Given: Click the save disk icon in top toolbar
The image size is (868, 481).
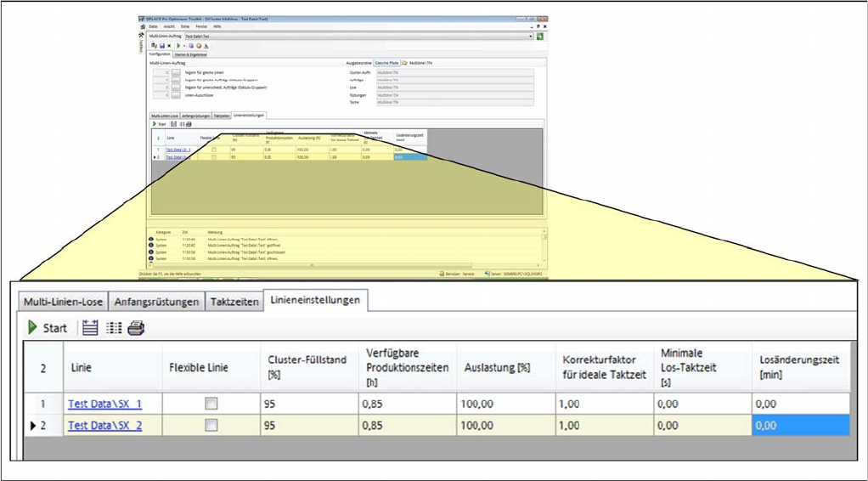Looking at the screenshot, I should click(x=161, y=45).
